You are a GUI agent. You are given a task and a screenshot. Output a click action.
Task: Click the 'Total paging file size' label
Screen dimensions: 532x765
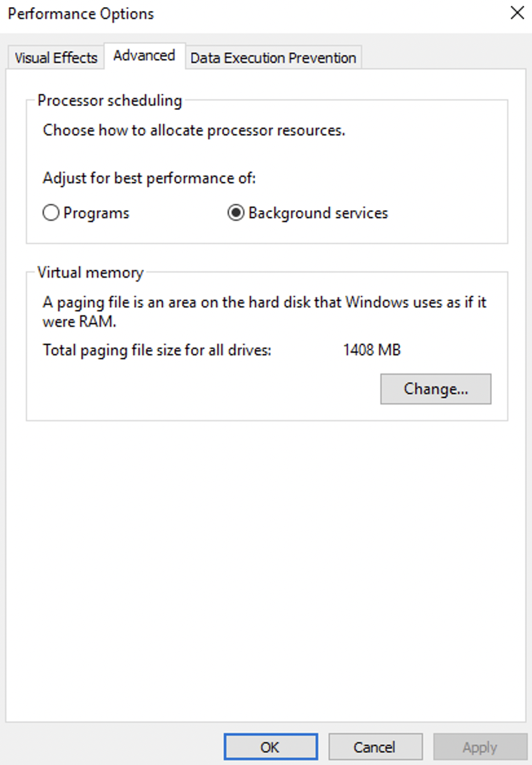tap(157, 350)
